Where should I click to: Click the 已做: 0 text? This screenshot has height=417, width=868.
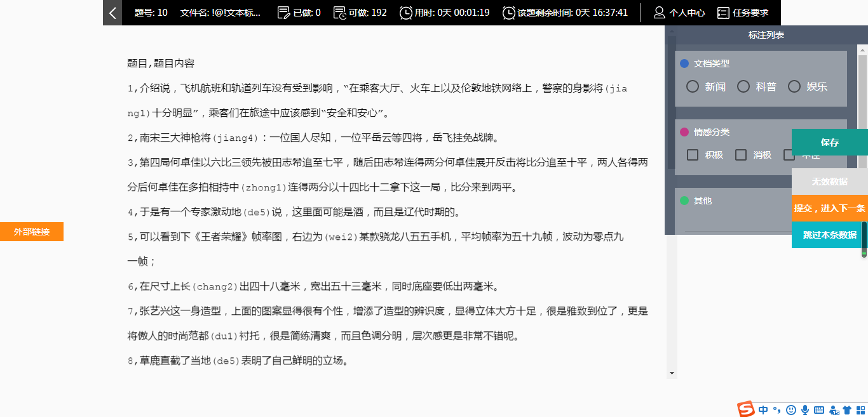(308, 13)
